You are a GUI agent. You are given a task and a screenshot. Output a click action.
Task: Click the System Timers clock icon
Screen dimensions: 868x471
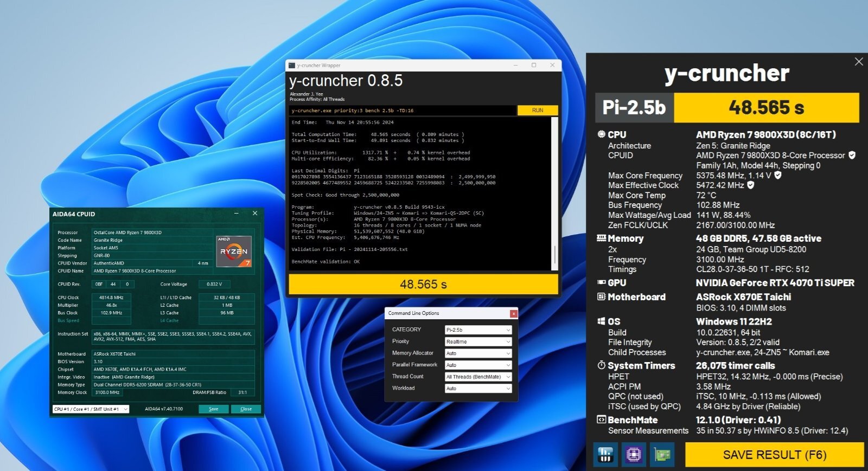pyautogui.click(x=601, y=365)
